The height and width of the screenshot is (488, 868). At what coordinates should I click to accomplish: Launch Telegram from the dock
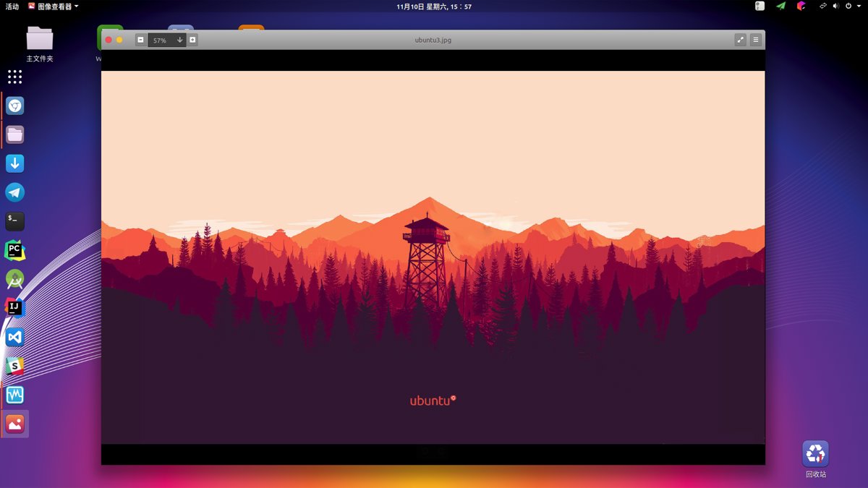15,192
